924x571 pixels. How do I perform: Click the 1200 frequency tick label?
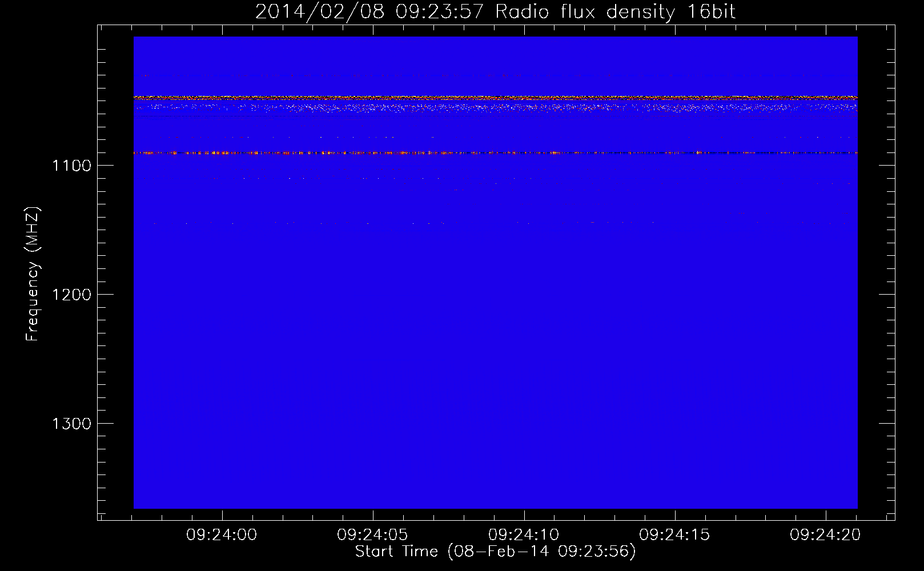[71, 295]
